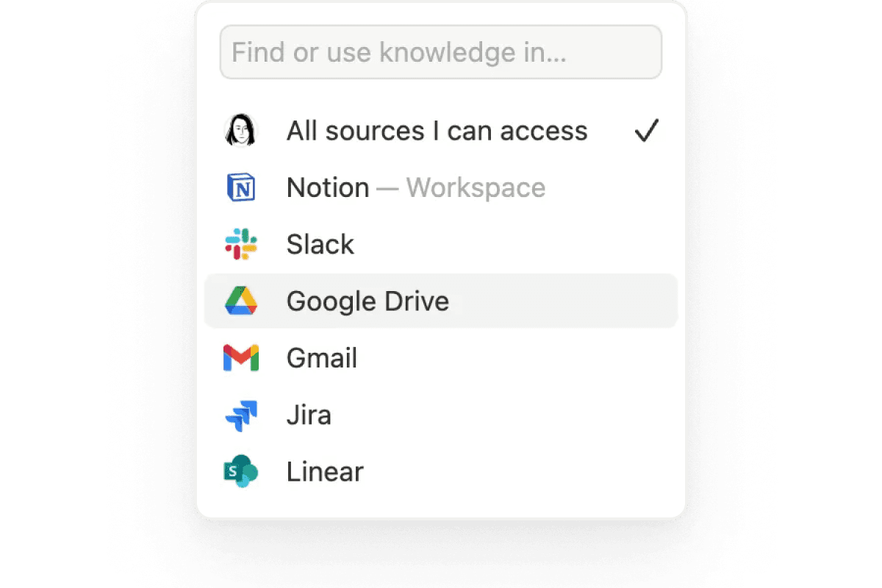Image resolution: width=882 pixels, height=588 pixels.
Task: Choose Notion as the knowledge source
Action: pos(328,188)
